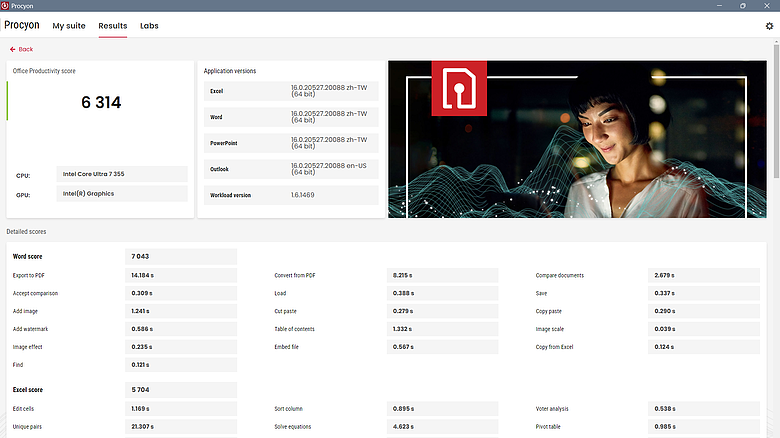Click the Procyon wordmark in header
Screen dimensions: 780x438
point(22,25)
